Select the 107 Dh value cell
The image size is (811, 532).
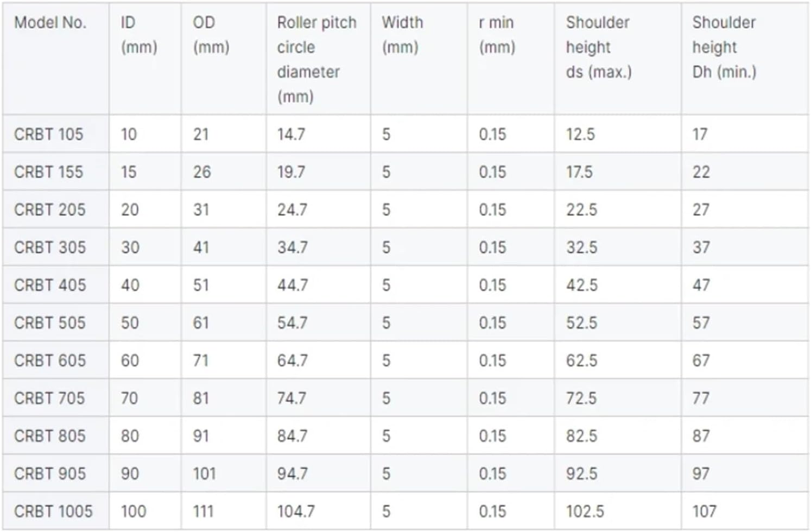pos(704,511)
